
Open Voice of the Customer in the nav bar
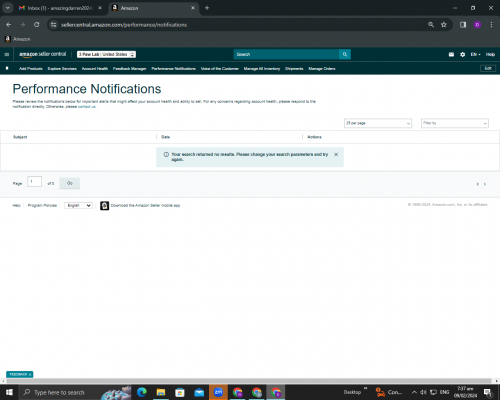pos(220,69)
